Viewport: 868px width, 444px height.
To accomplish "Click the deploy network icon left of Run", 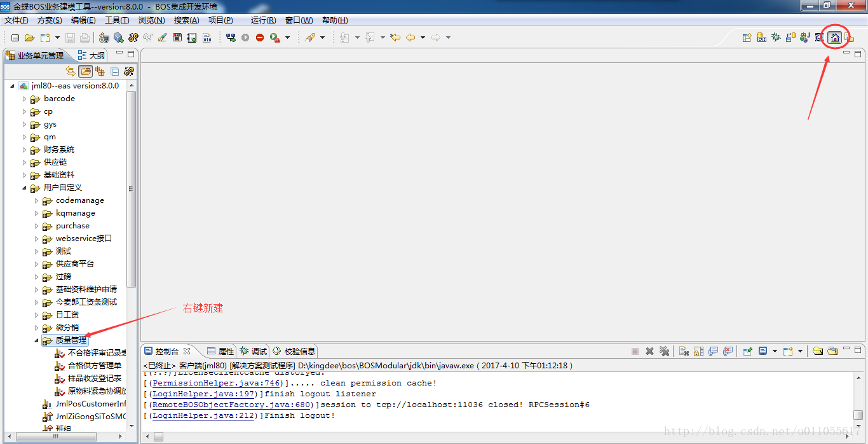I will coord(231,38).
